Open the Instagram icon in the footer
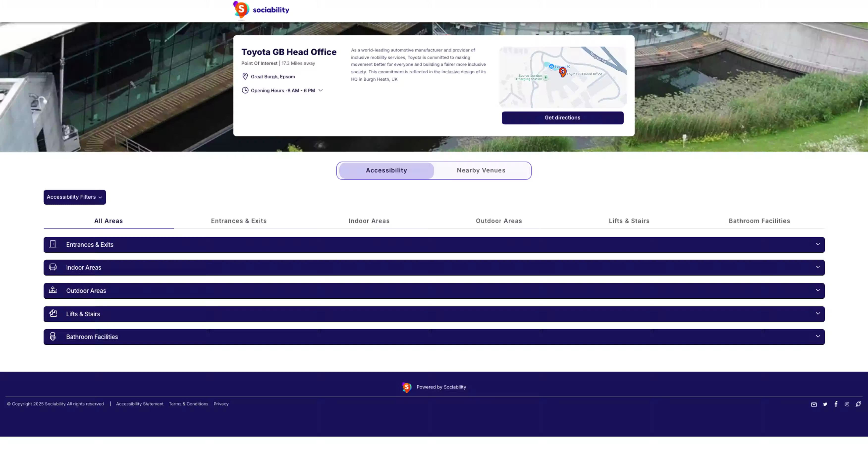The height and width of the screenshot is (451, 868). (847, 404)
